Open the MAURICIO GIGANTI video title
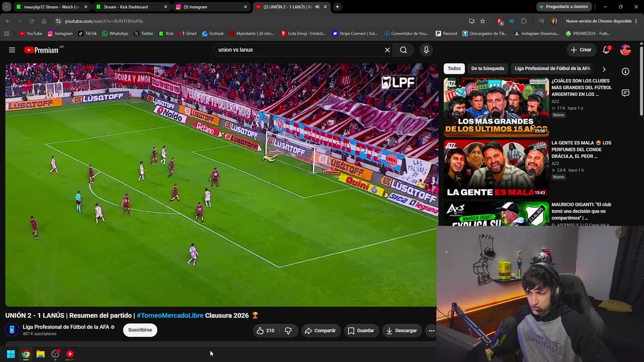Image resolution: width=644 pixels, height=362 pixels. (x=582, y=211)
